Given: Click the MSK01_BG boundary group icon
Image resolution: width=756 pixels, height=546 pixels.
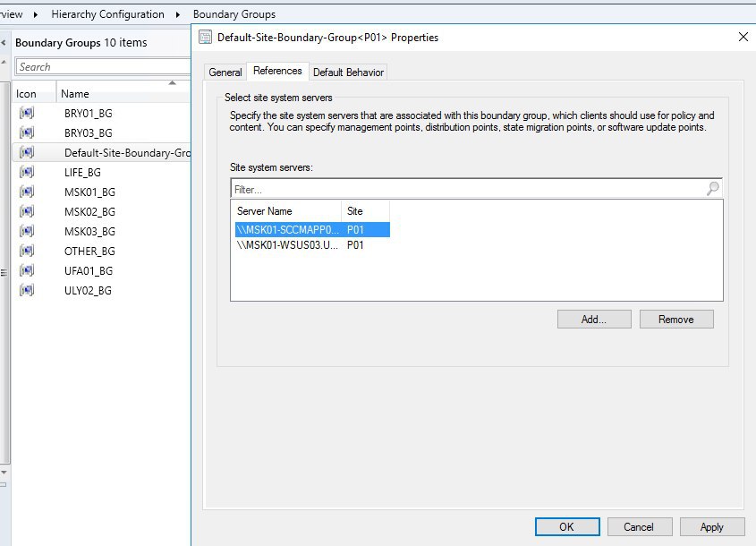Looking at the screenshot, I should point(27,192).
